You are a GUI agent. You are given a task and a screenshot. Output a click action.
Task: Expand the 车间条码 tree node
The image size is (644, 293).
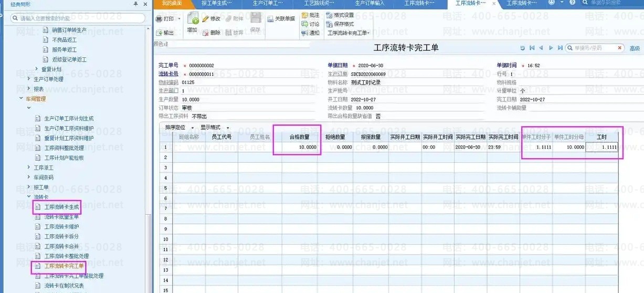29,177
